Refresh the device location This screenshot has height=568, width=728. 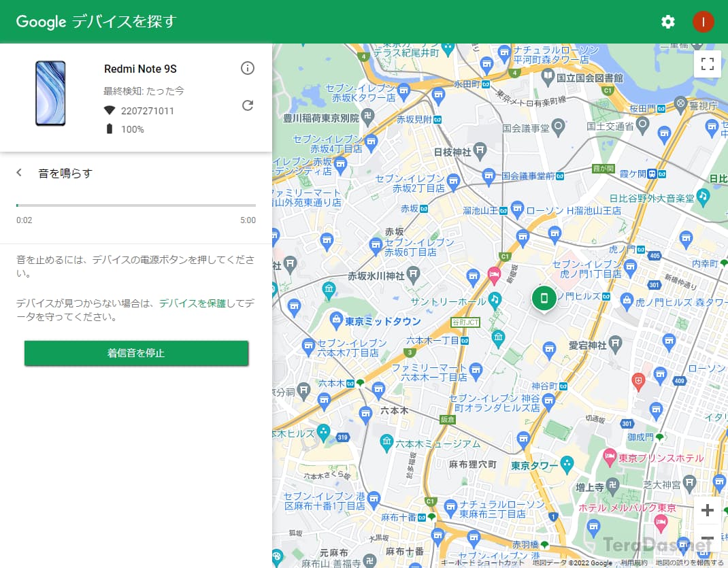click(x=248, y=105)
